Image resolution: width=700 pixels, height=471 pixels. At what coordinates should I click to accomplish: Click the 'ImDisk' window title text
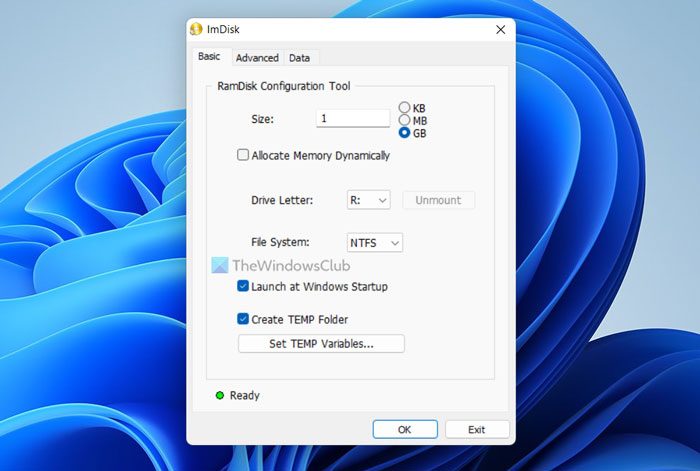point(223,29)
